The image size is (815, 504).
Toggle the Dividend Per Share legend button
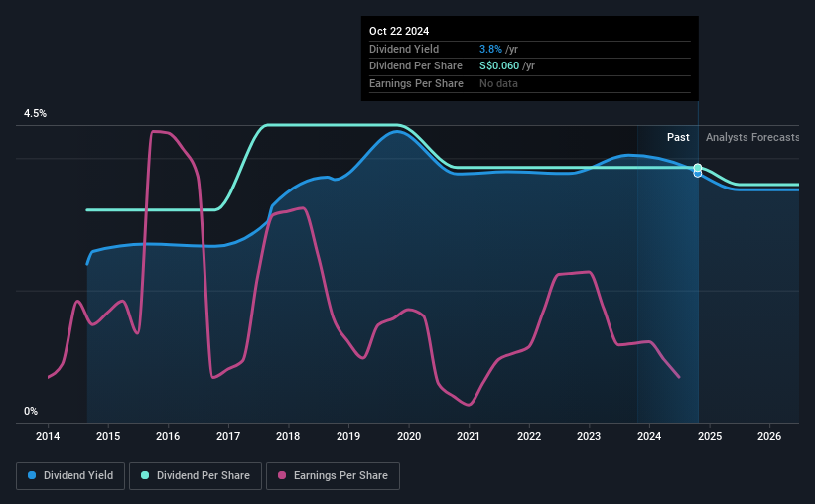196,475
